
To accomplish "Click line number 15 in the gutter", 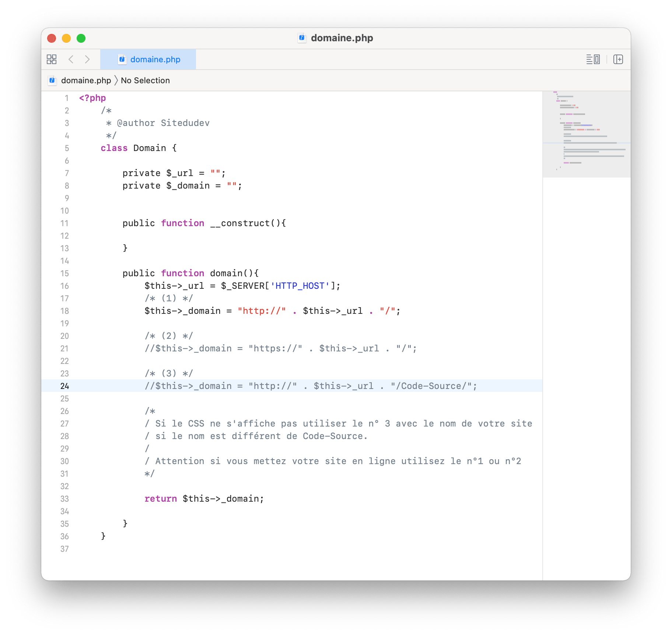I will click(65, 273).
